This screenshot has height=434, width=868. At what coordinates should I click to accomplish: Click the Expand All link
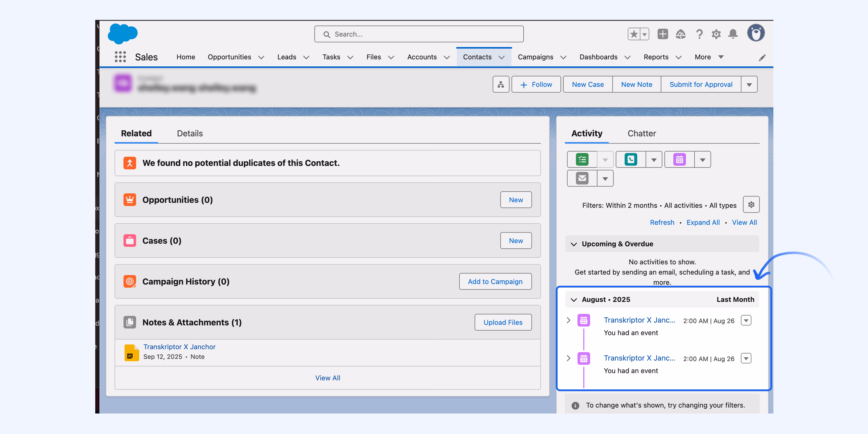click(x=703, y=222)
